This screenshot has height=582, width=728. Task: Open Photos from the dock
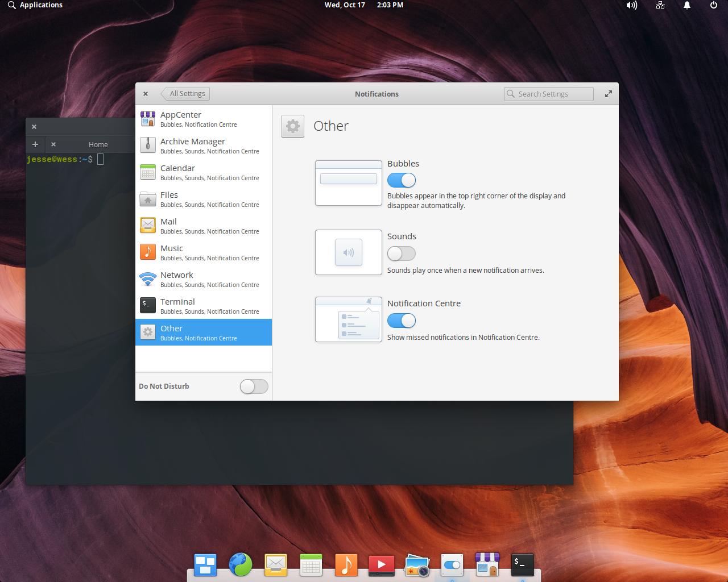coord(417,566)
